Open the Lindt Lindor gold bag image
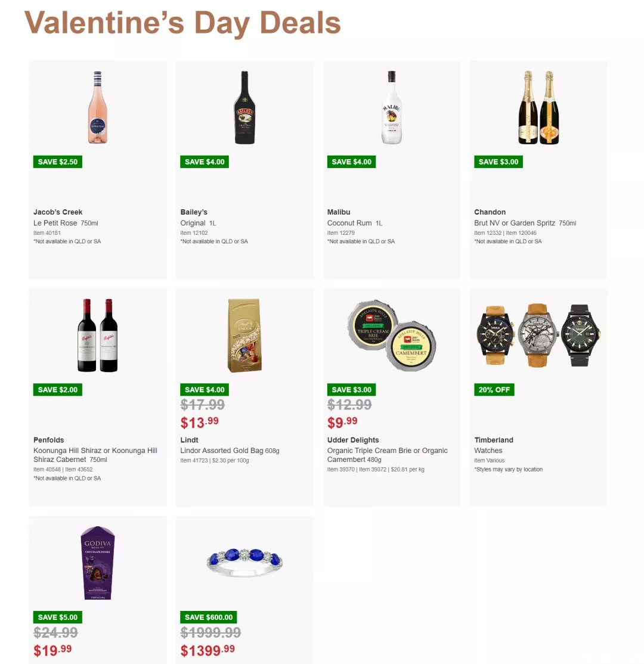The image size is (644, 664). pos(244,336)
